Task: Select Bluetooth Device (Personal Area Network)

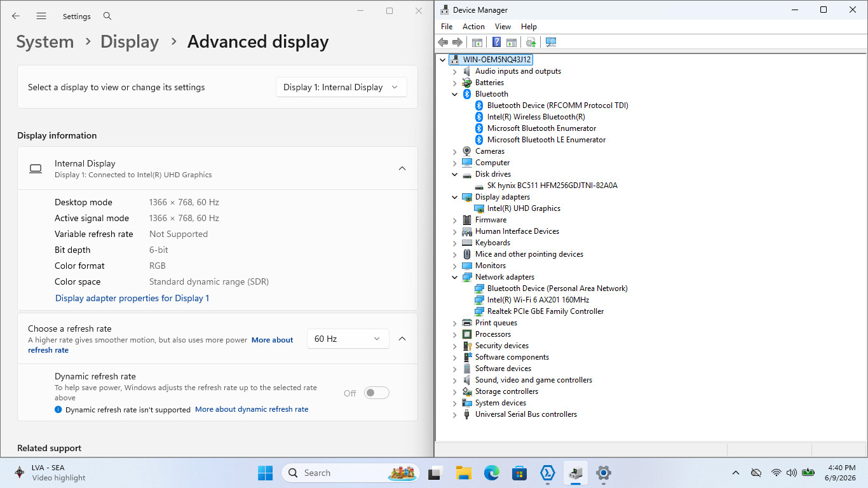Action: (557, 288)
